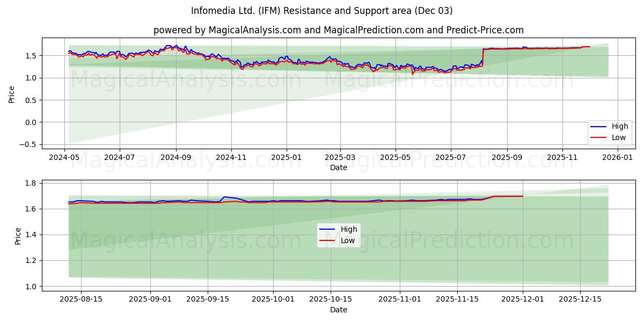This screenshot has width=644, height=322.
Task: Click the '0.0' y-axis tick on top chart
Action: tap(31, 122)
